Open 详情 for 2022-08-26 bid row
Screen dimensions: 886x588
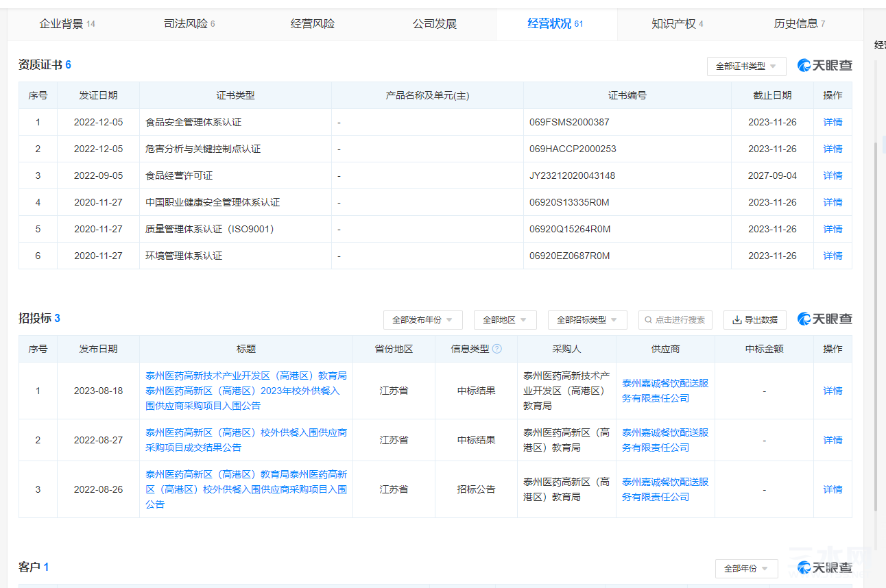[x=833, y=489]
